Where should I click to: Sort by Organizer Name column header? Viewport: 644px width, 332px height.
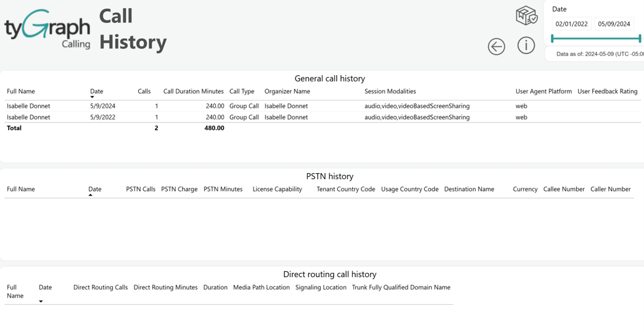point(287,91)
